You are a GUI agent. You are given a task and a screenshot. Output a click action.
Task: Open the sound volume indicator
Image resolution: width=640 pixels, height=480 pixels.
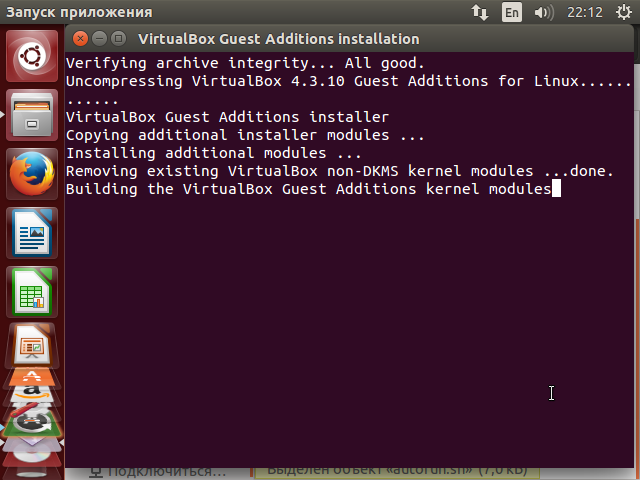pyautogui.click(x=544, y=12)
